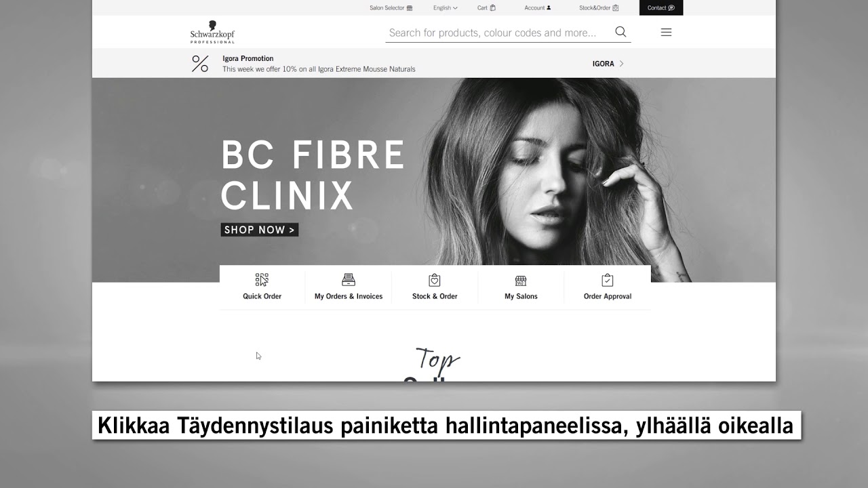Click the search magnifier icon
Viewport: 868px width, 488px height.
click(x=620, y=32)
